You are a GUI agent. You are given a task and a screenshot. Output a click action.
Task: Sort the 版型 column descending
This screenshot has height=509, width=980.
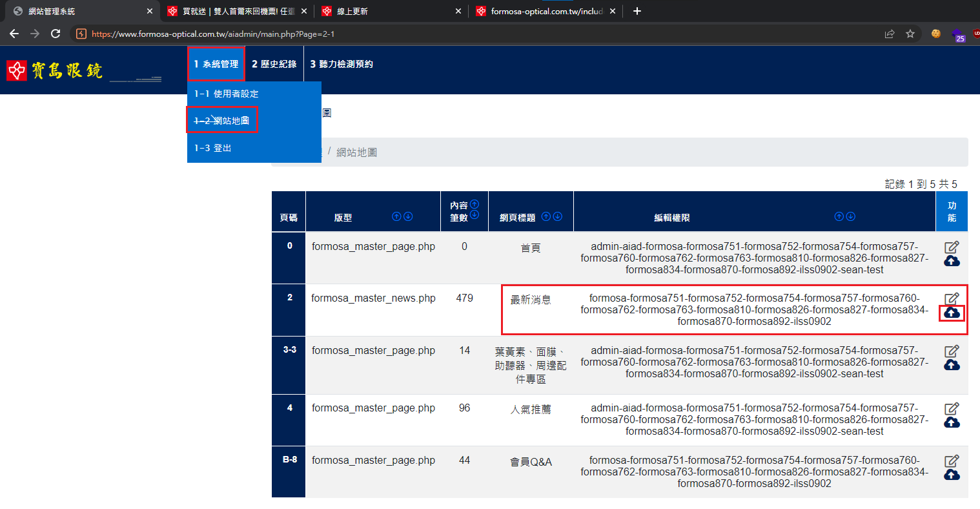click(408, 216)
